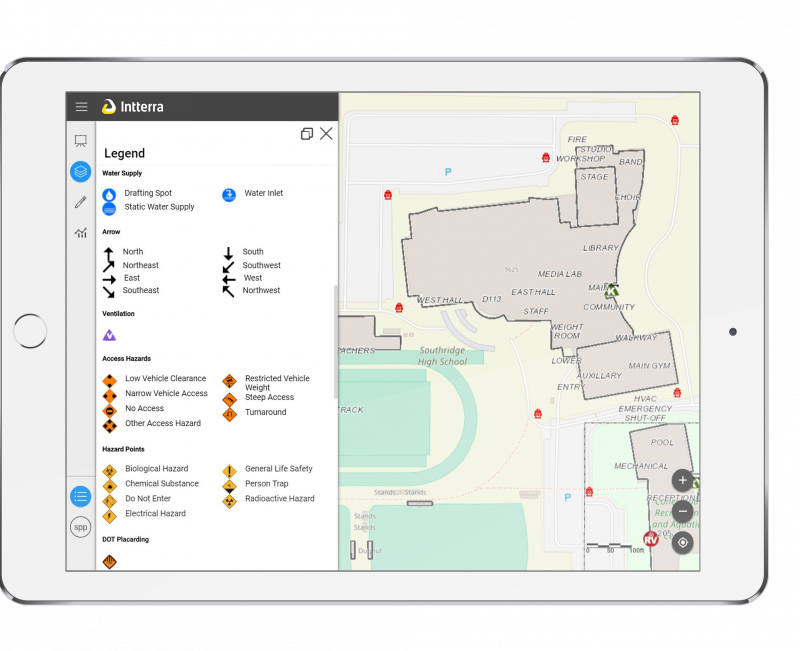Screen dimensions: 800x651
Task: Click the MEDIA LAB room label
Action: point(560,274)
